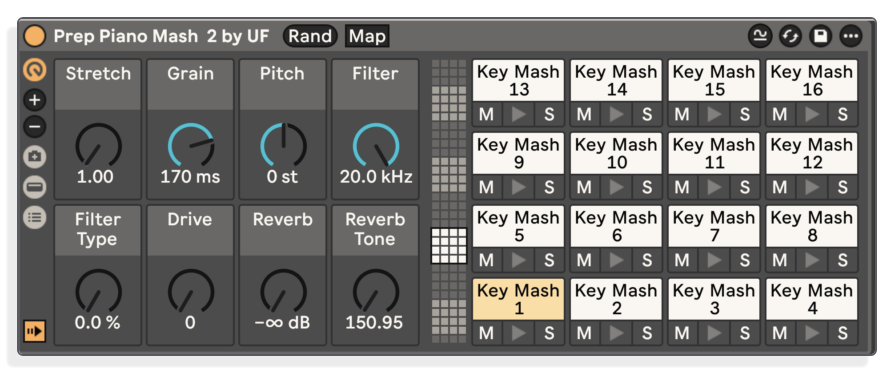Click the Reverb Tone value 150.95
The width and height of the screenshot is (894, 373).
(x=375, y=323)
